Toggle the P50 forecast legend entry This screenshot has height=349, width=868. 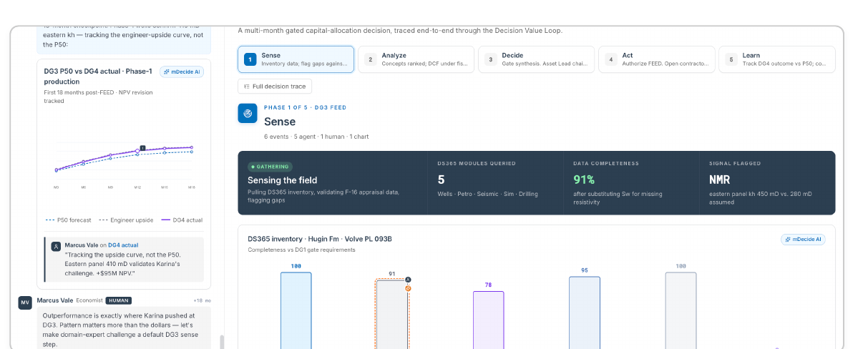(x=69, y=220)
